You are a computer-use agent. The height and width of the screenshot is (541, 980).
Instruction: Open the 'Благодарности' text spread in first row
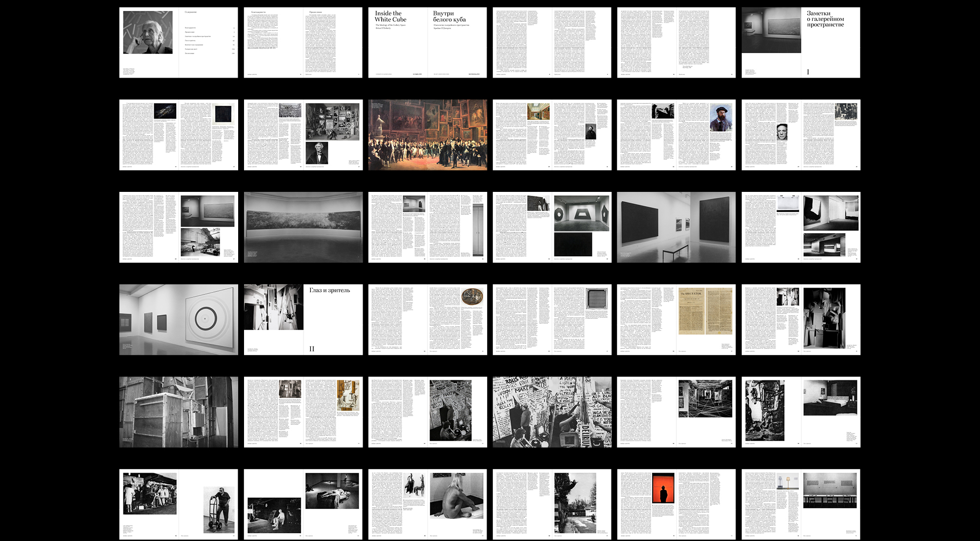click(303, 42)
